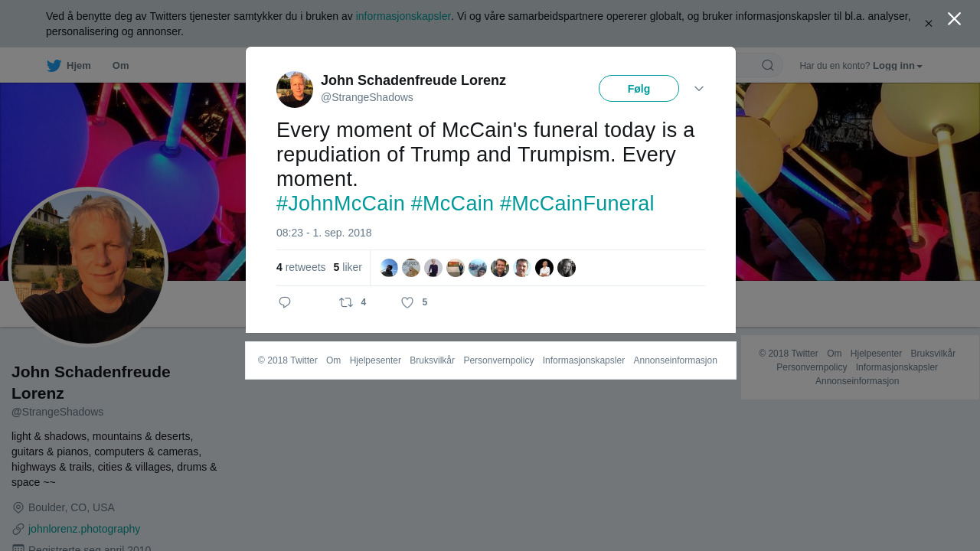Close the tweet overlay with large X
The width and height of the screenshot is (980, 551).
[x=954, y=19]
